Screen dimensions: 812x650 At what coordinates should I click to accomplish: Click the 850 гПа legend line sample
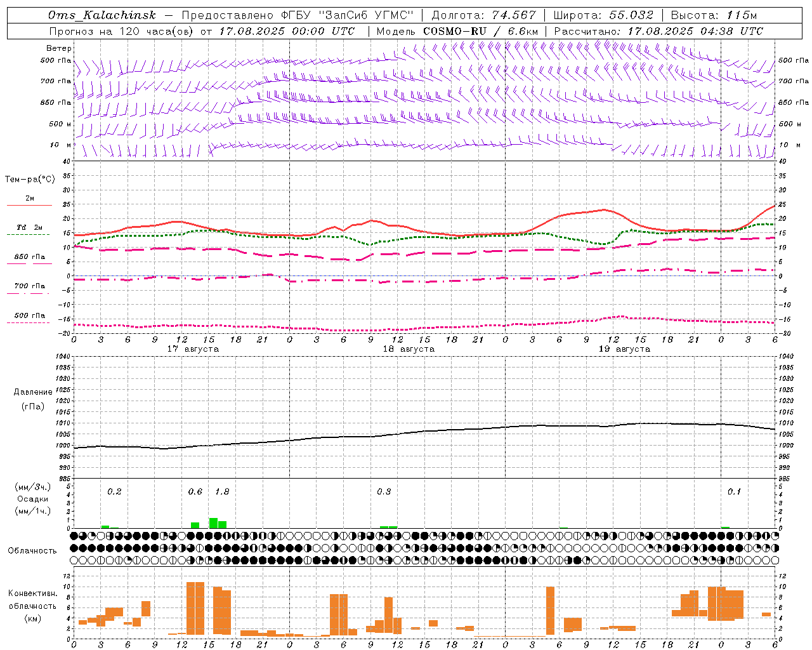(29, 263)
